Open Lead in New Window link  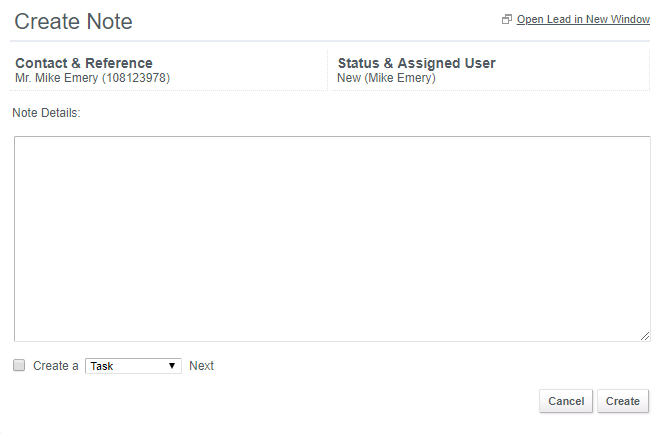583,19
